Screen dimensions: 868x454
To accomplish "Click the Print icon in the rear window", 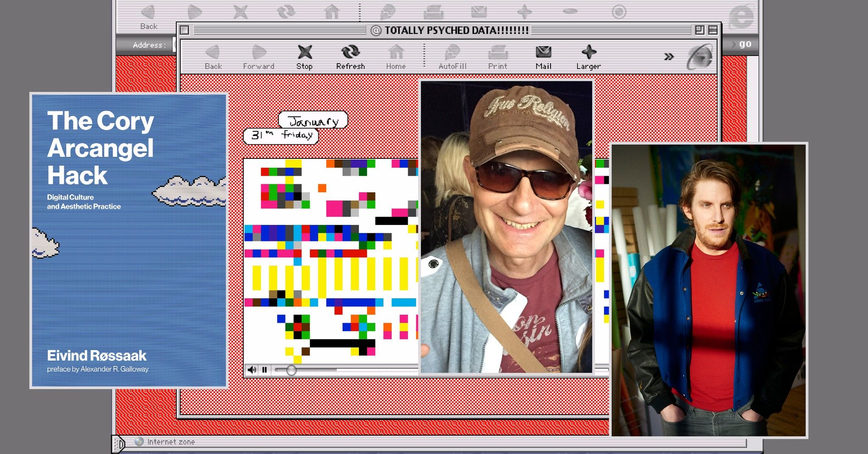I will point(433,12).
